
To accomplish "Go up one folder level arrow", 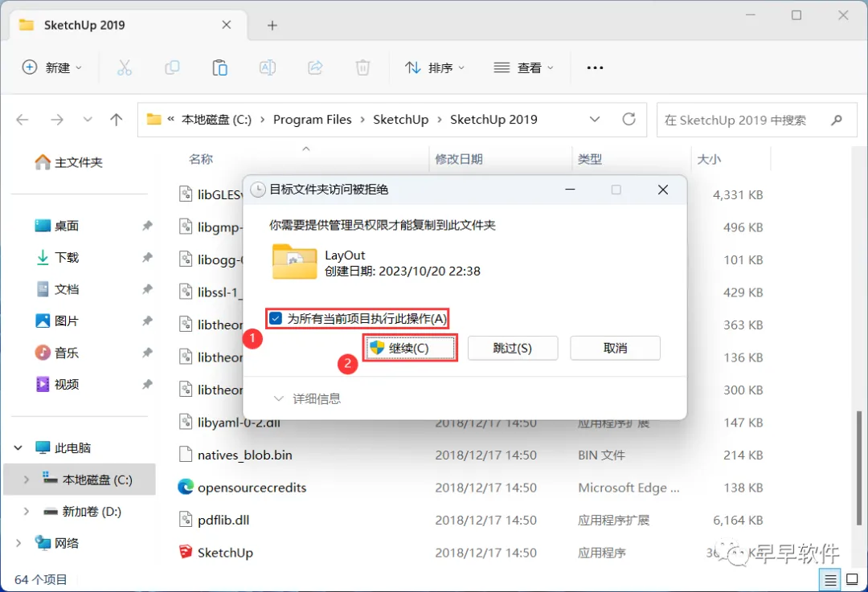I will tap(116, 120).
